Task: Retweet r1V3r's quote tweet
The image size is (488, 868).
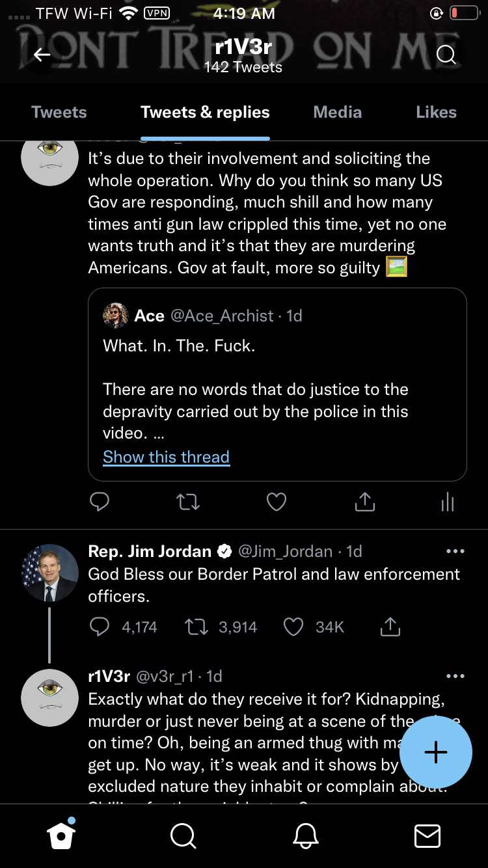Action: pyautogui.click(x=188, y=502)
